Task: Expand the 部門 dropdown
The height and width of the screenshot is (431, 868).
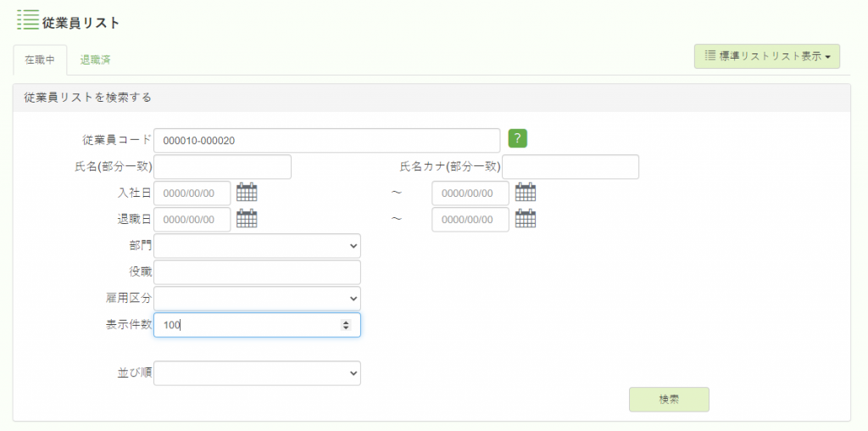Action: (258, 245)
